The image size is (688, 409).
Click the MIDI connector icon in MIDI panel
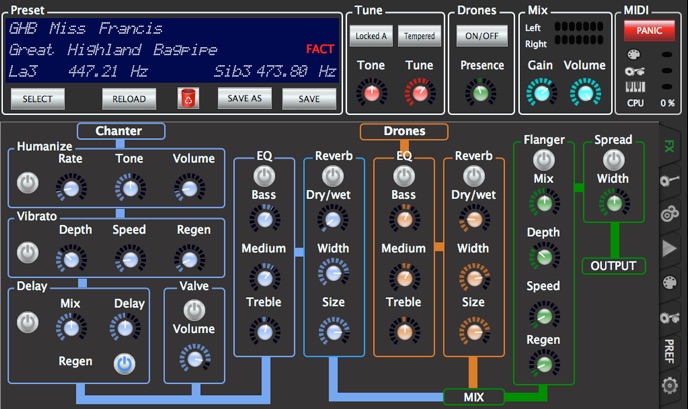[634, 54]
